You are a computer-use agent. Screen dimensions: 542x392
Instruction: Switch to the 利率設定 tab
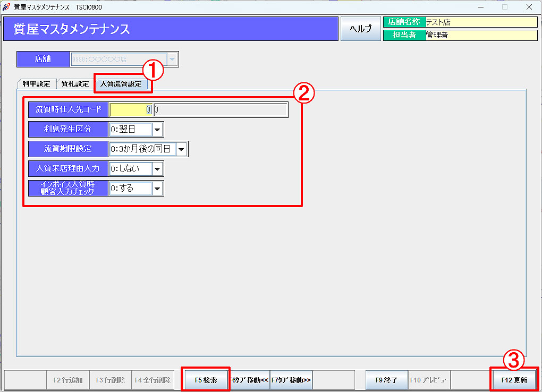(37, 83)
